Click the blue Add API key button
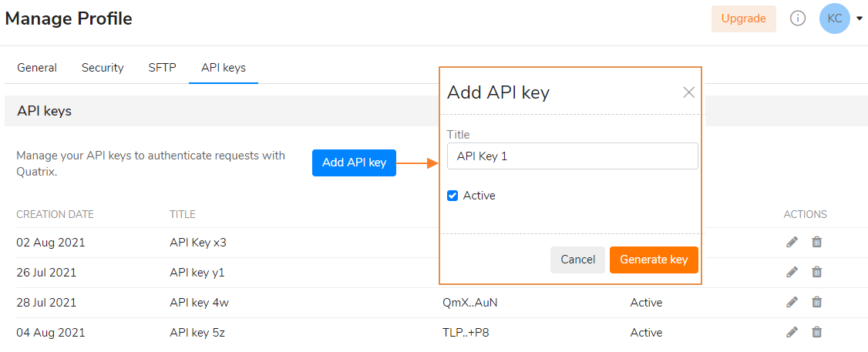868x352 pixels. (355, 163)
